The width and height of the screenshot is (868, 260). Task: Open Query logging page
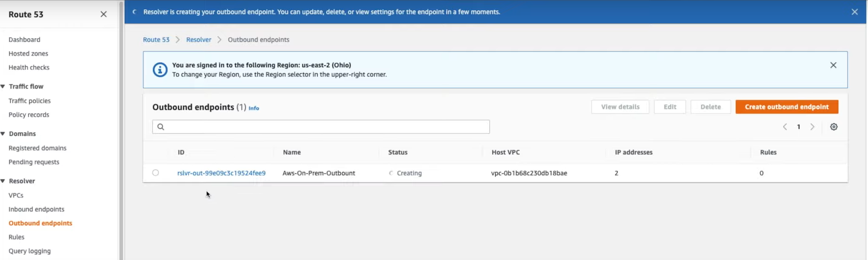(30, 251)
